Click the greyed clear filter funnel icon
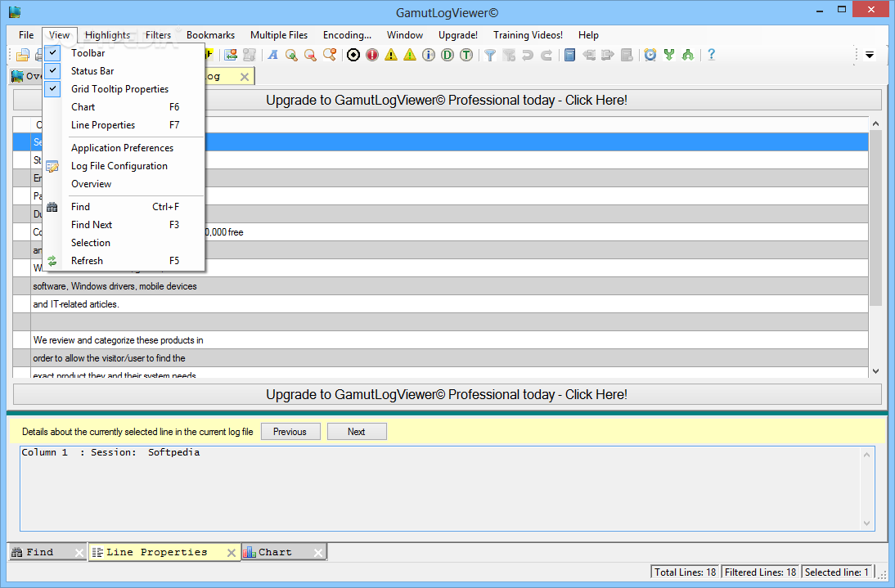Viewport: 895px width, 588px height. (509, 55)
